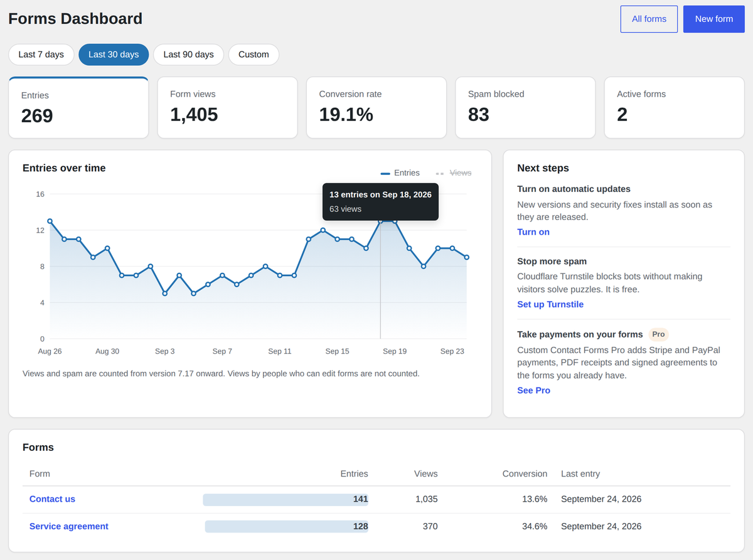Click the Forms section heading
The height and width of the screenshot is (560, 753).
(38, 447)
